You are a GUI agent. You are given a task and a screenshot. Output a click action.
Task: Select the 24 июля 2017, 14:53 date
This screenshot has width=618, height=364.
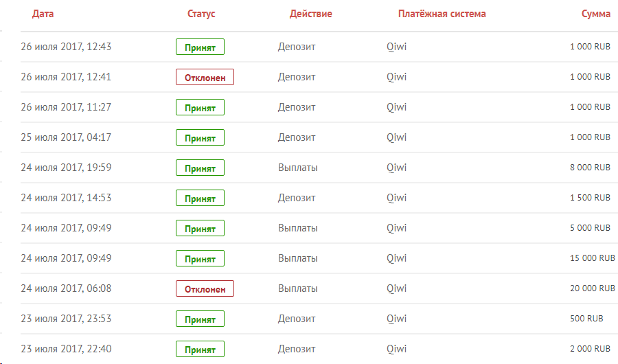click(66, 198)
